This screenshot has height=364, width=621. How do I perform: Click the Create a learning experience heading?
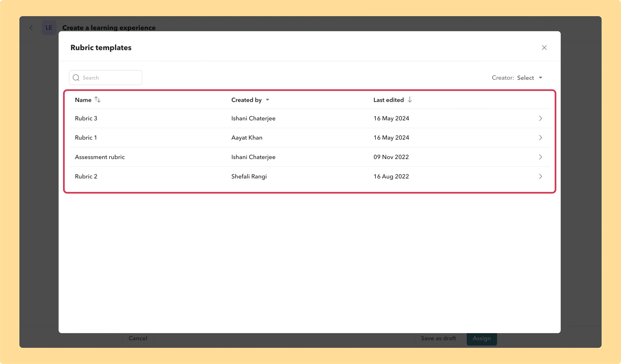(x=109, y=28)
